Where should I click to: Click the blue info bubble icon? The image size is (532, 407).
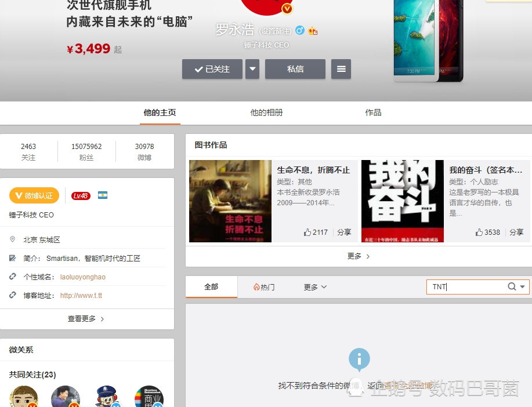click(359, 359)
